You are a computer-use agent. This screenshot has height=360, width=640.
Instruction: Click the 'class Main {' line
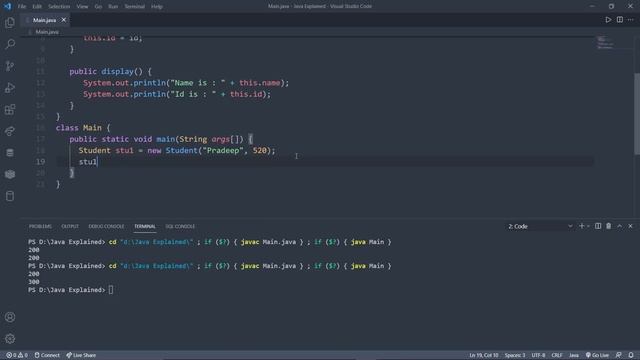coord(83,128)
